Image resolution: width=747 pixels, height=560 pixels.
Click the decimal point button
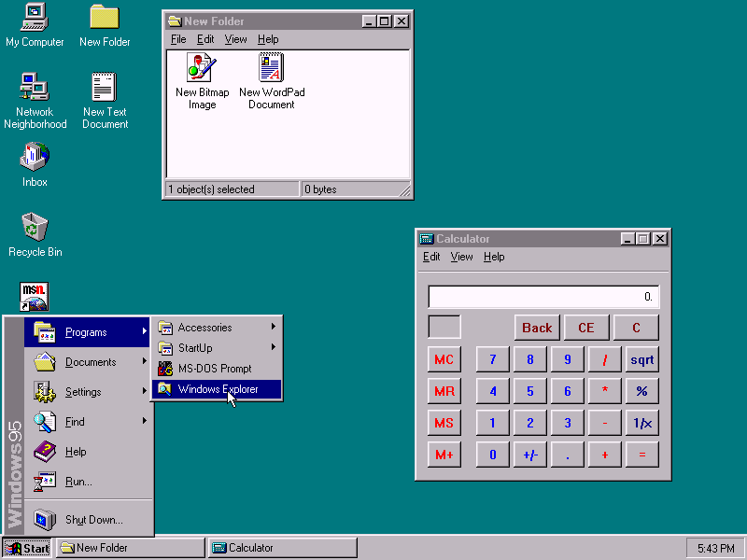coord(568,455)
